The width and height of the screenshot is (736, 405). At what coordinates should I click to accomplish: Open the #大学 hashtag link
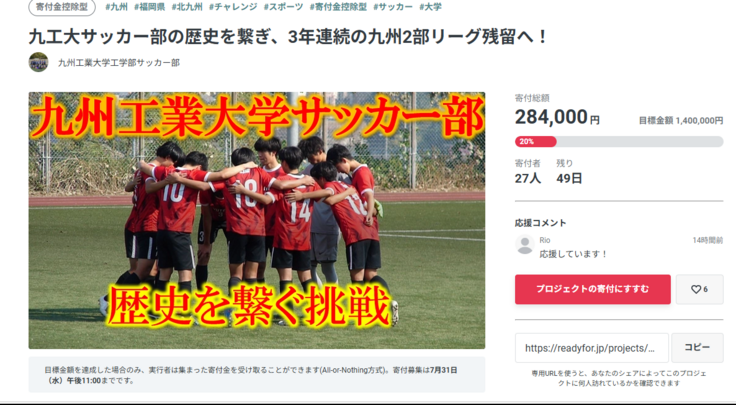[430, 7]
